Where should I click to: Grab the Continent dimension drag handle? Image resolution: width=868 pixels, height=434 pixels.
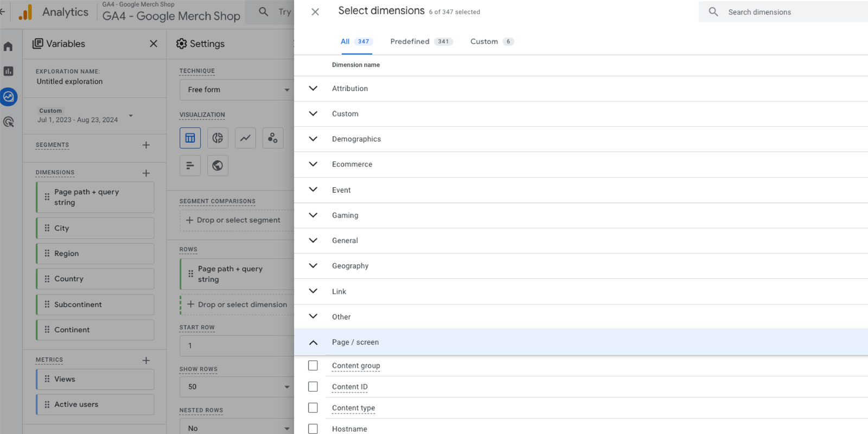point(47,329)
